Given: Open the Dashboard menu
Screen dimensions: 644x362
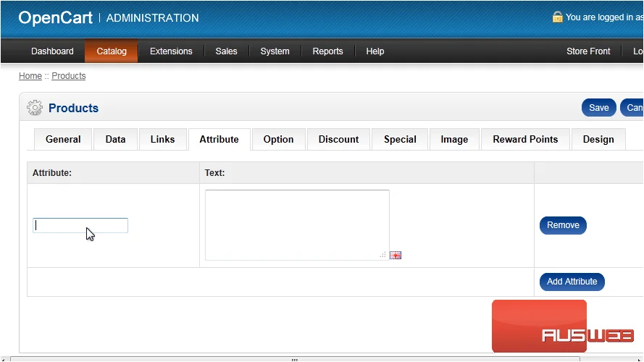Looking at the screenshot, I should [52, 51].
